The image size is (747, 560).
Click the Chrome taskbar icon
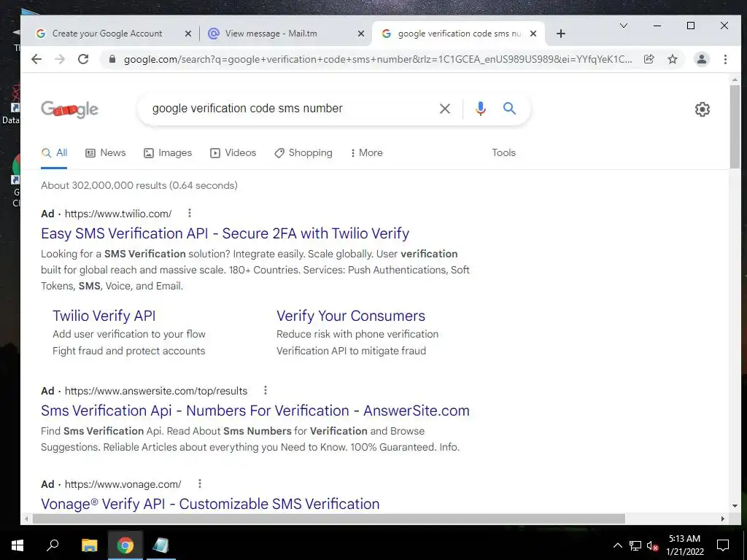pos(125,545)
